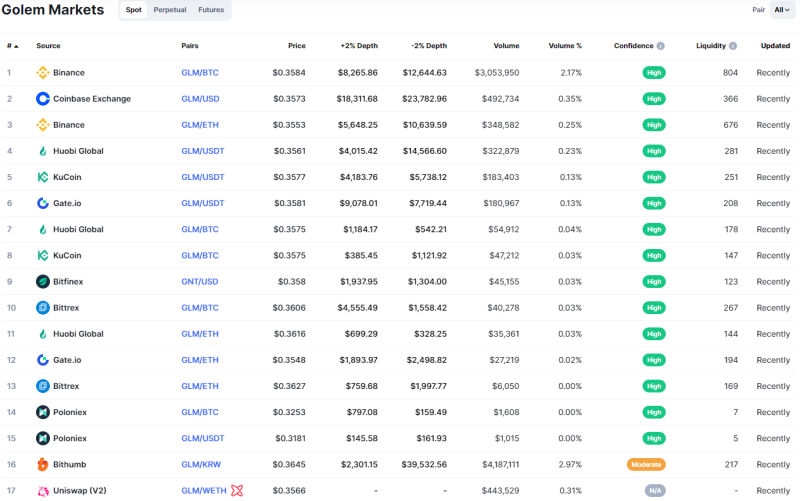This screenshot has width=800, height=501.
Task: Click the $18,311.68 depth value
Action: pos(357,98)
